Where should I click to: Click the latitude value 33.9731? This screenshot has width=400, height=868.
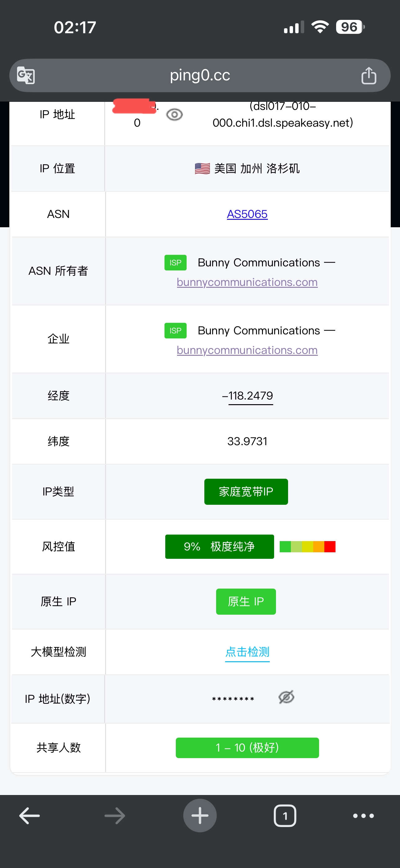pyautogui.click(x=247, y=441)
